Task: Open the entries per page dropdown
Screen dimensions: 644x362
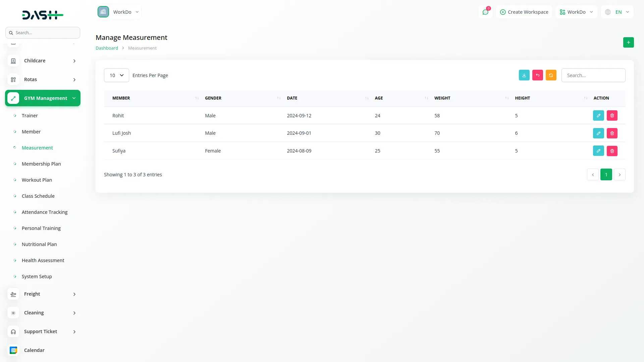Action: pos(116,75)
